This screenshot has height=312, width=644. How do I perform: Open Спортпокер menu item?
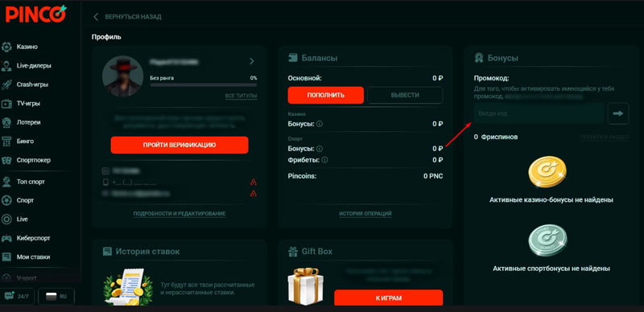[34, 160]
